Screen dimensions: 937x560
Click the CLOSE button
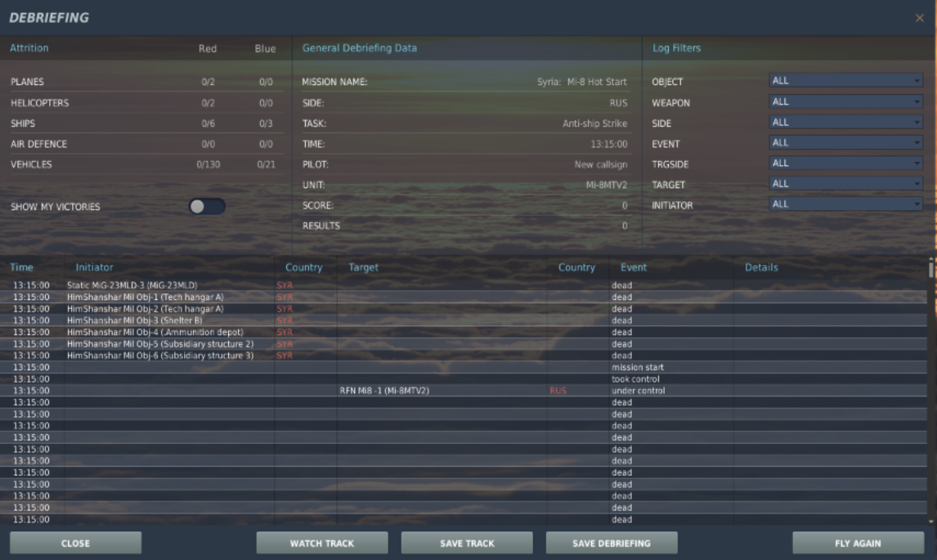tap(75, 543)
